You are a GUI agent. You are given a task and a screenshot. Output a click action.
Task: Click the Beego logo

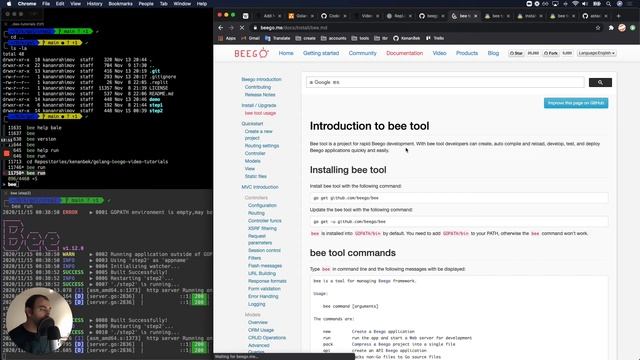tap(251, 53)
